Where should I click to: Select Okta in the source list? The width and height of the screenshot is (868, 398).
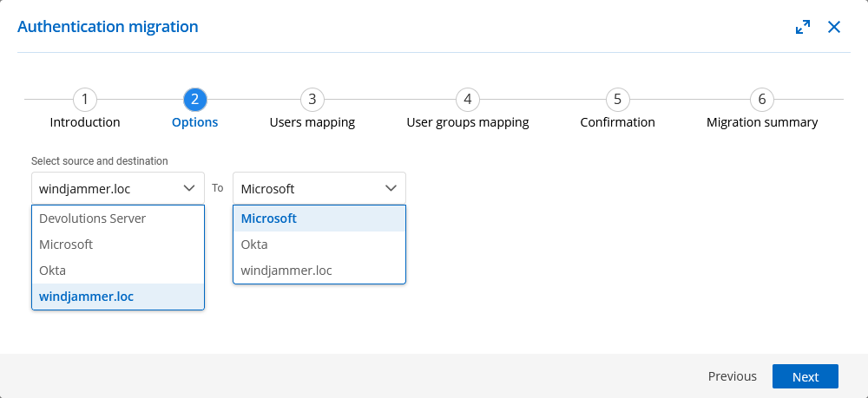[118, 271]
